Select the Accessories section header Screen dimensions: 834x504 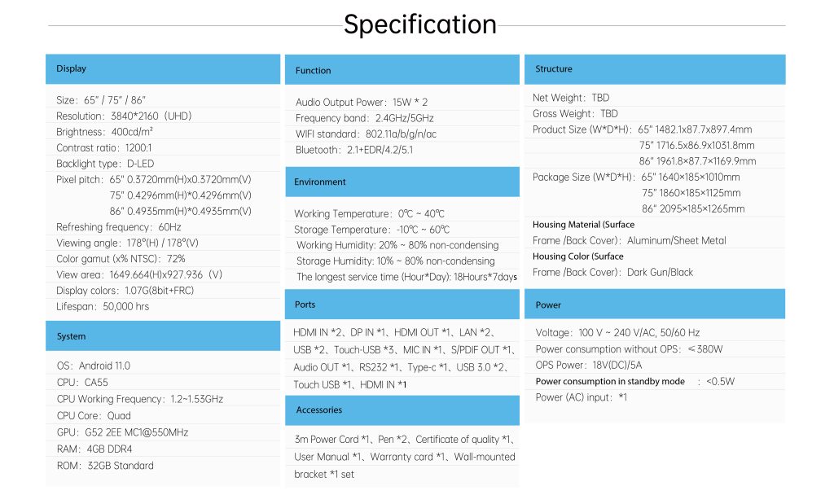tap(319, 410)
